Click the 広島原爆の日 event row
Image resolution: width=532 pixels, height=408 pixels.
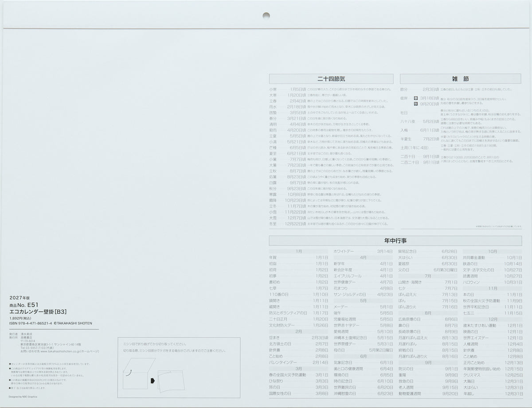[x=428, y=319]
